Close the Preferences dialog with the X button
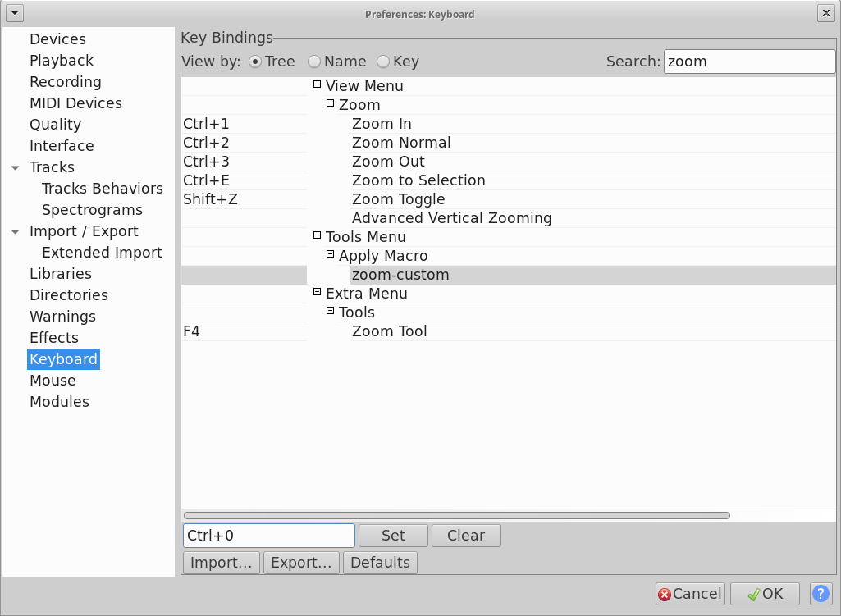This screenshot has height=616, width=841. click(825, 13)
